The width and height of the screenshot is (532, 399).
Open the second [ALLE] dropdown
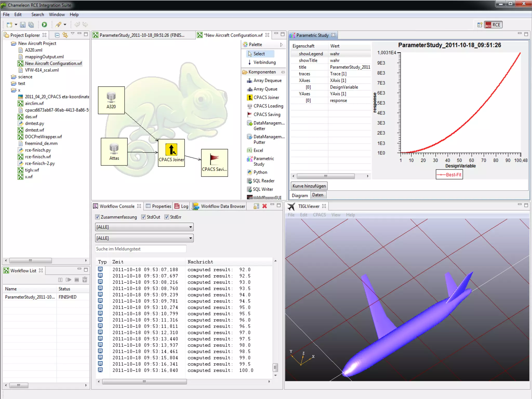144,238
